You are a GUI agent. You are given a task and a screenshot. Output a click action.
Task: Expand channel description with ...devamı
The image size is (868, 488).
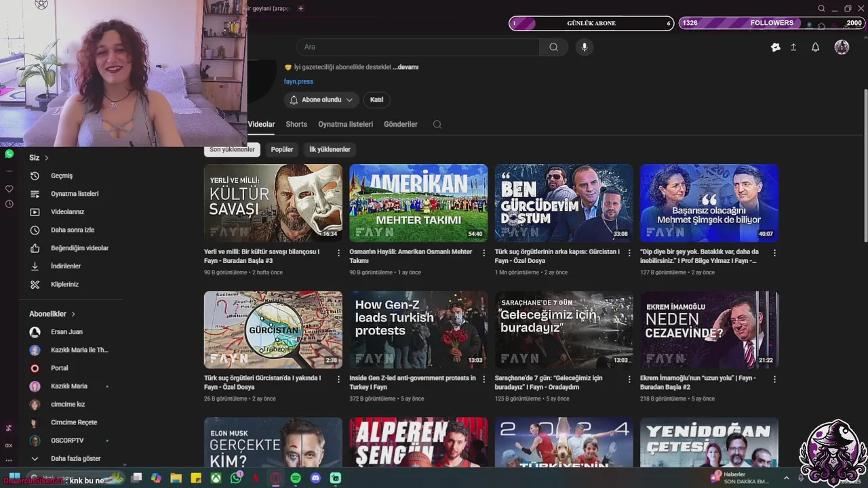pyautogui.click(x=406, y=67)
